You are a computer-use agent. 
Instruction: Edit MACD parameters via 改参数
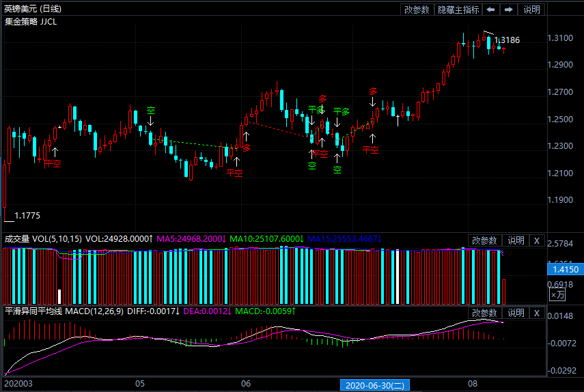pyautogui.click(x=485, y=313)
